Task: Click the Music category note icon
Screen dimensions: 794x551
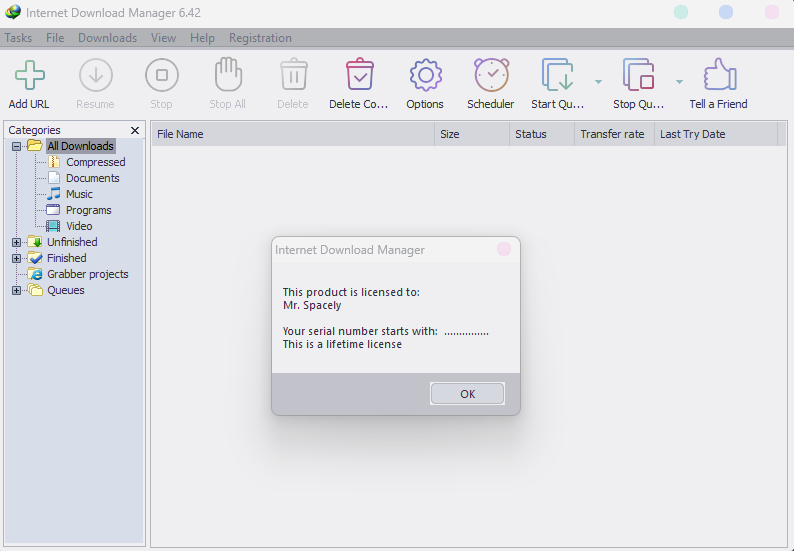Action: 54,194
